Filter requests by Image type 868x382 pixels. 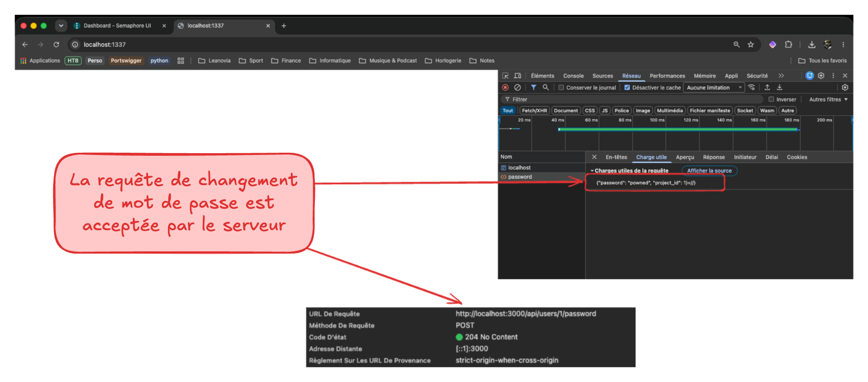(643, 111)
